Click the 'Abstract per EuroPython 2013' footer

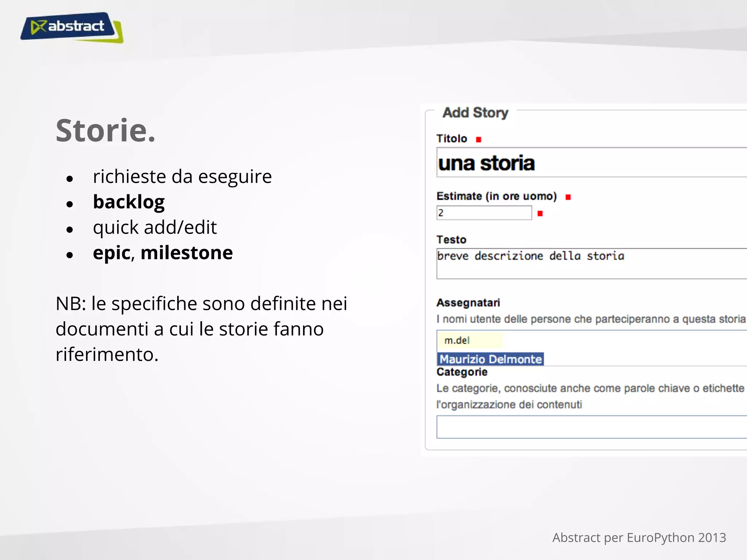tap(639, 537)
